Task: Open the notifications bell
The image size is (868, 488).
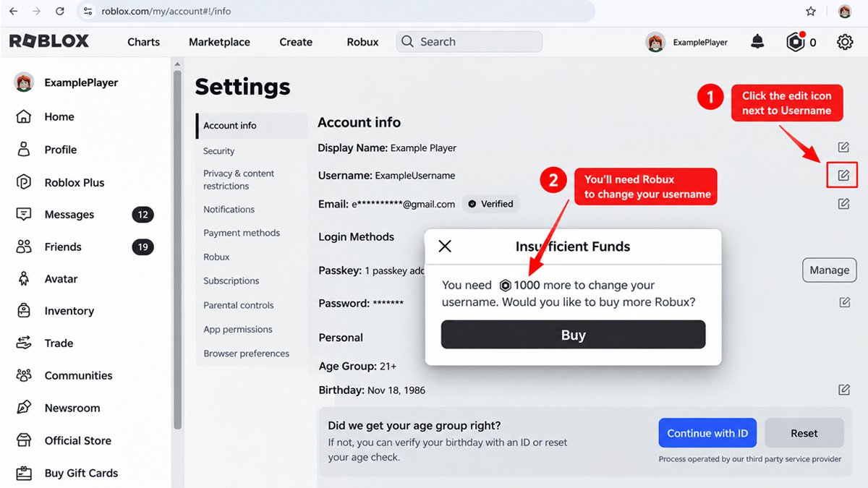Action: click(x=757, y=42)
